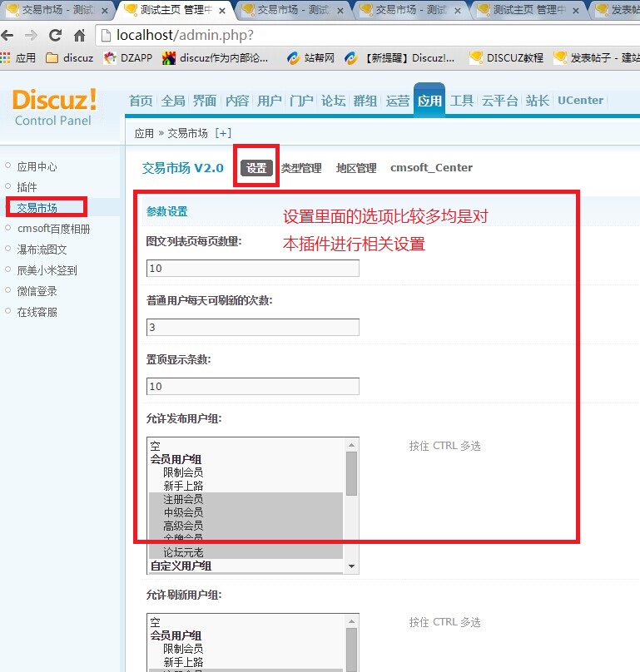Click the 图文列表页每页数量 input field

coord(253,269)
